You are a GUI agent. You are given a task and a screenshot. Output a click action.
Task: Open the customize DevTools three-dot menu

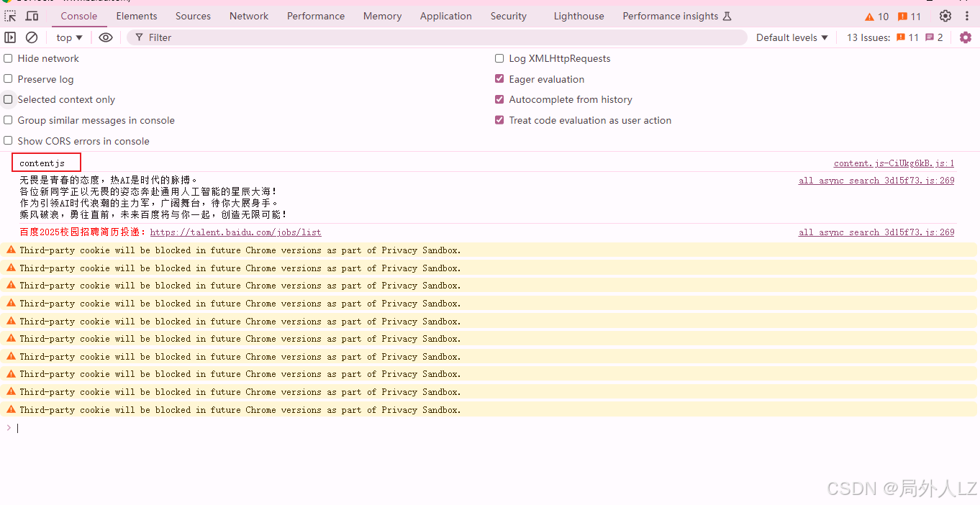pyautogui.click(x=966, y=15)
